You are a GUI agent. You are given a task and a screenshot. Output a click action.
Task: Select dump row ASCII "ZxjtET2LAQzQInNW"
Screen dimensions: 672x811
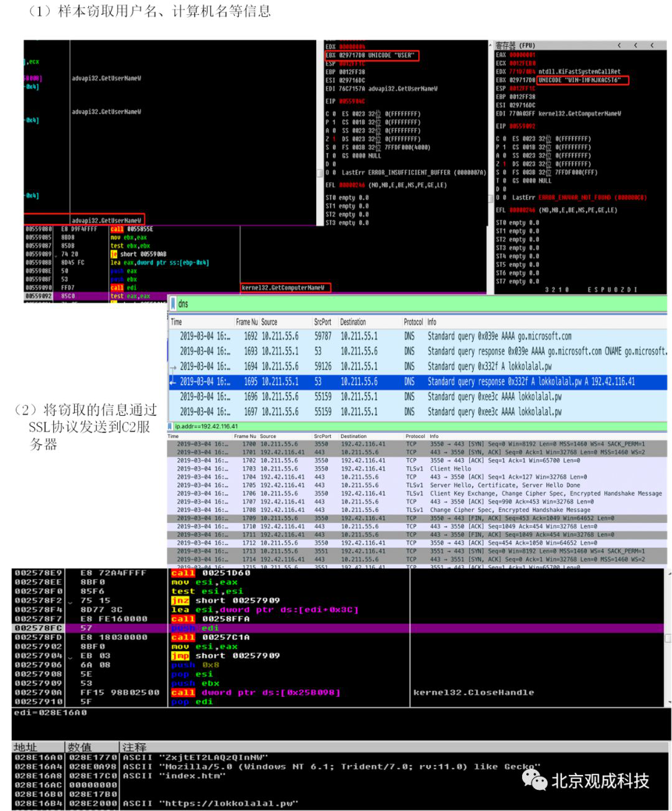[x=341, y=757]
